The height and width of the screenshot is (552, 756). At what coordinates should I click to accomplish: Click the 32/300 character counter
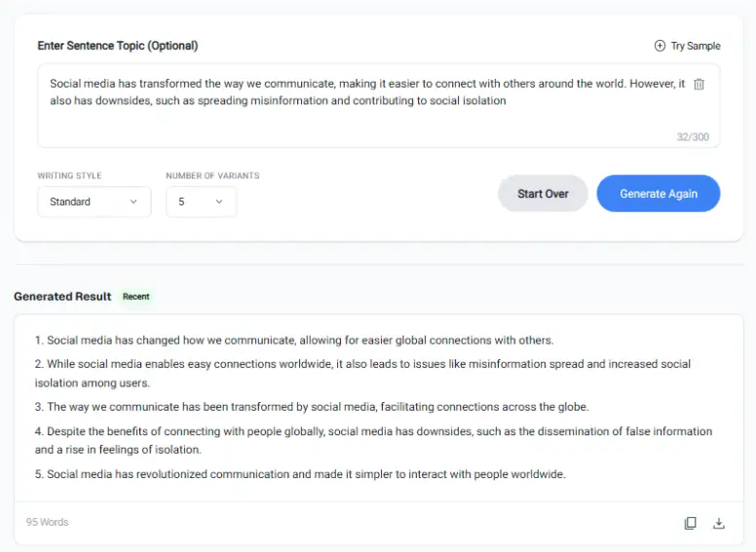pos(693,137)
